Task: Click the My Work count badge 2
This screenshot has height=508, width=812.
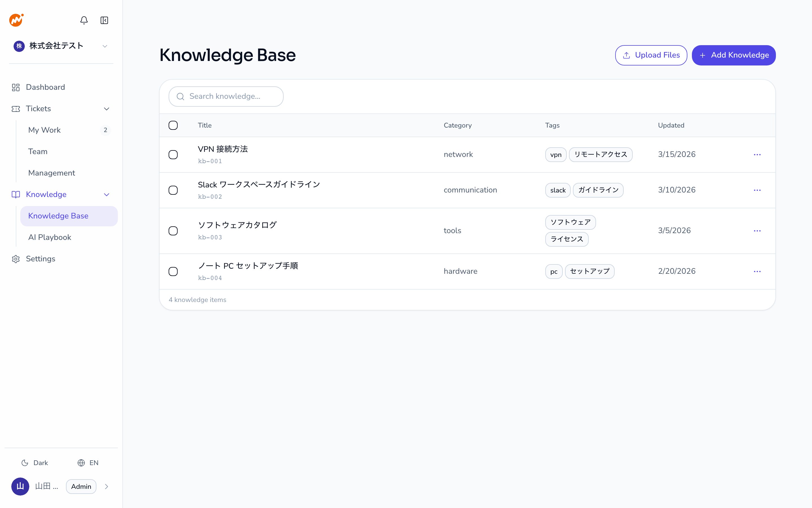Action: (105, 130)
